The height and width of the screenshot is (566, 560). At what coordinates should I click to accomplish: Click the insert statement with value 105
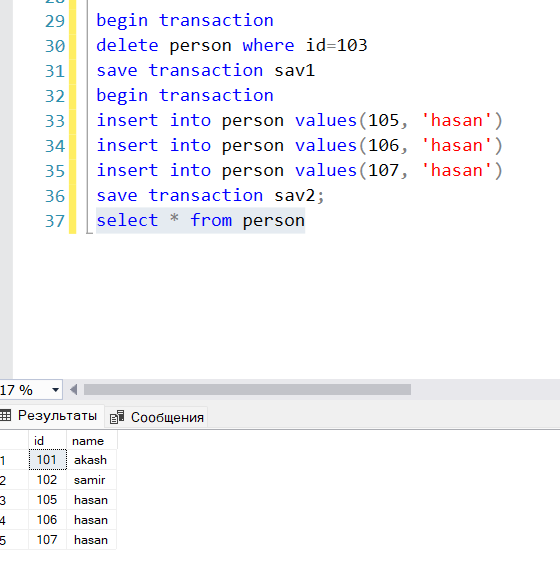coord(299,121)
